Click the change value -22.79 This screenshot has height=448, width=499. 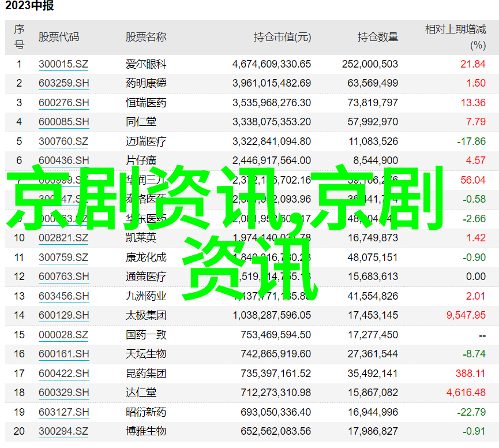[x=471, y=412]
